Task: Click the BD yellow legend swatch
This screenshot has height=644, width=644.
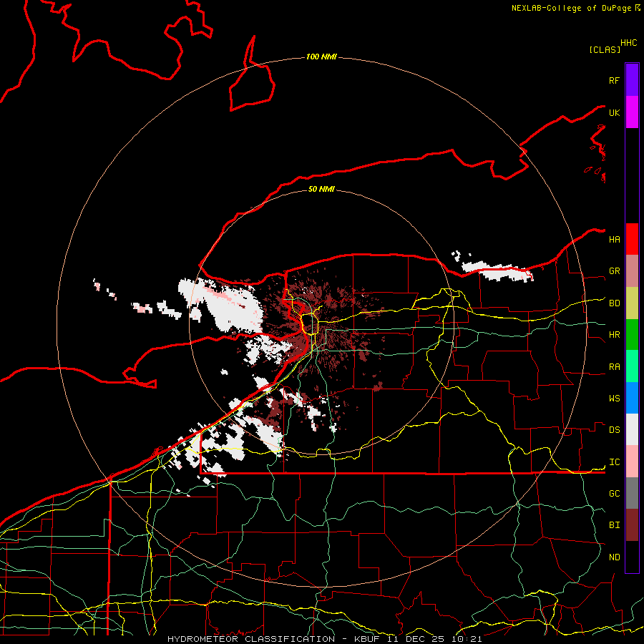Action: coord(632,303)
